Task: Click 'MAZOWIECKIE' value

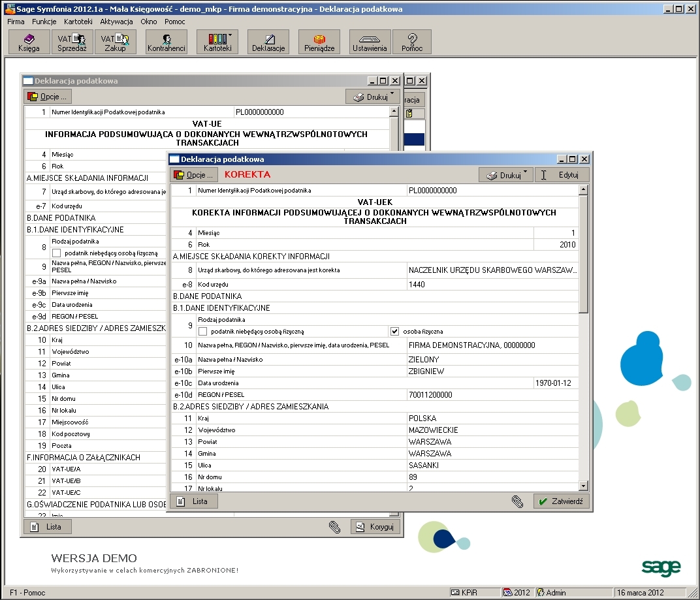Action: [x=492, y=430]
